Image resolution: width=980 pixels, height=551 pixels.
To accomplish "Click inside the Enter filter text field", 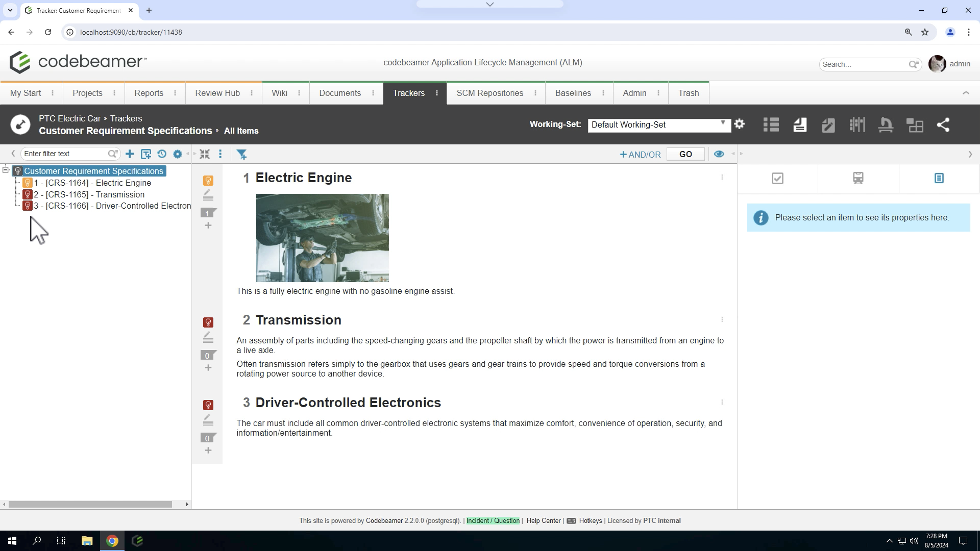I will click(66, 154).
